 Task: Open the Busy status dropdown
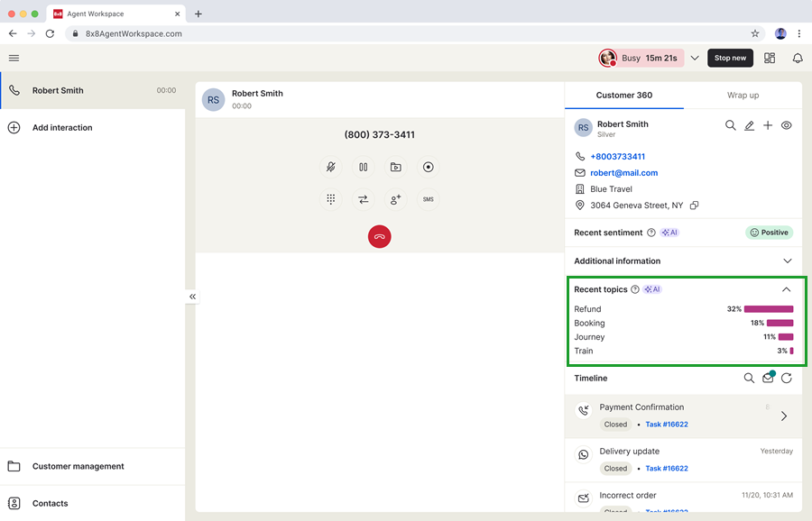(694, 58)
